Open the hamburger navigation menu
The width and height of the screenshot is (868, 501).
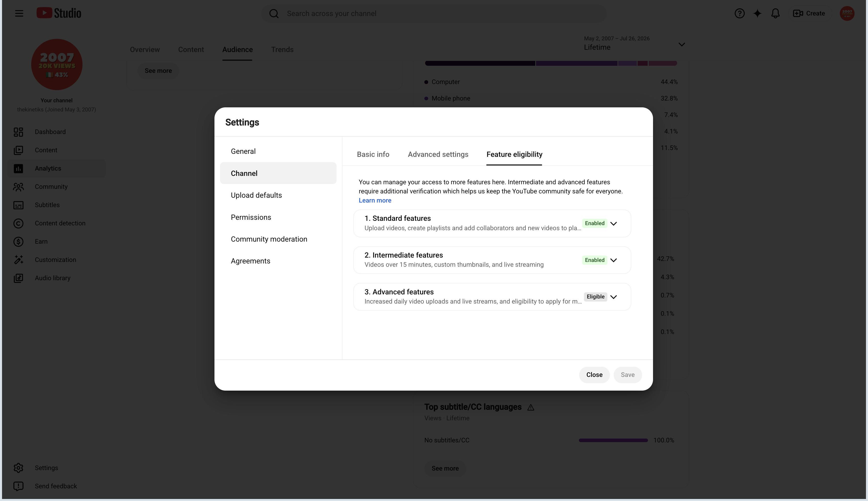pos(19,13)
